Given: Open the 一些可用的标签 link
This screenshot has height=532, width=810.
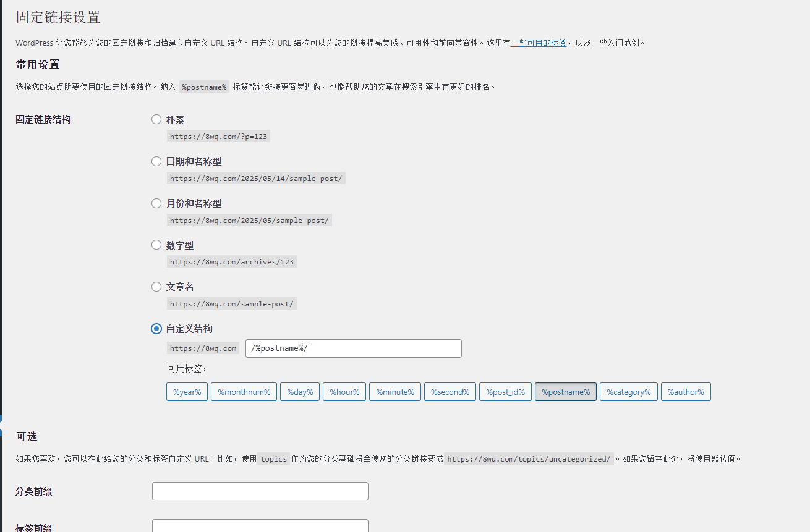Looking at the screenshot, I should tap(539, 43).
